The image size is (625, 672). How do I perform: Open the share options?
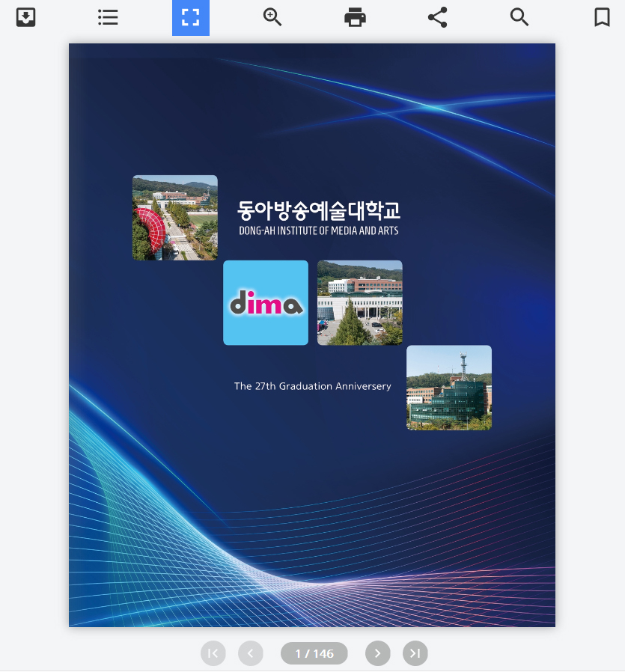tap(437, 17)
